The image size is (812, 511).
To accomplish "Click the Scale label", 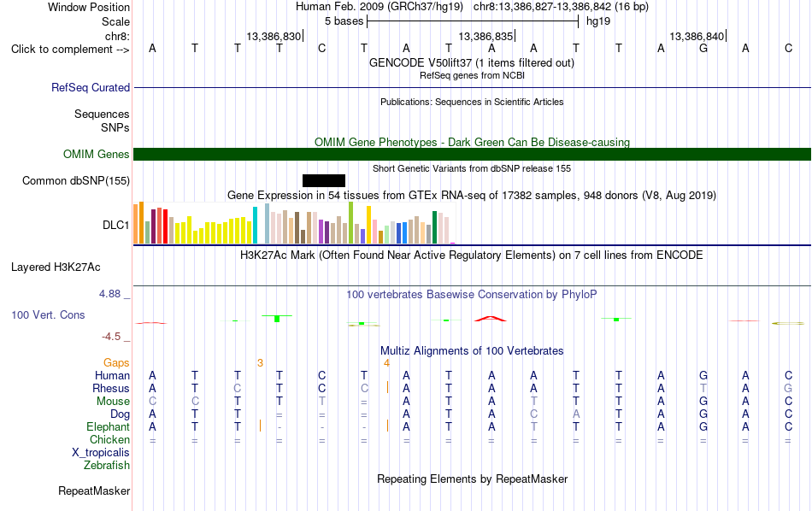I will point(115,21).
